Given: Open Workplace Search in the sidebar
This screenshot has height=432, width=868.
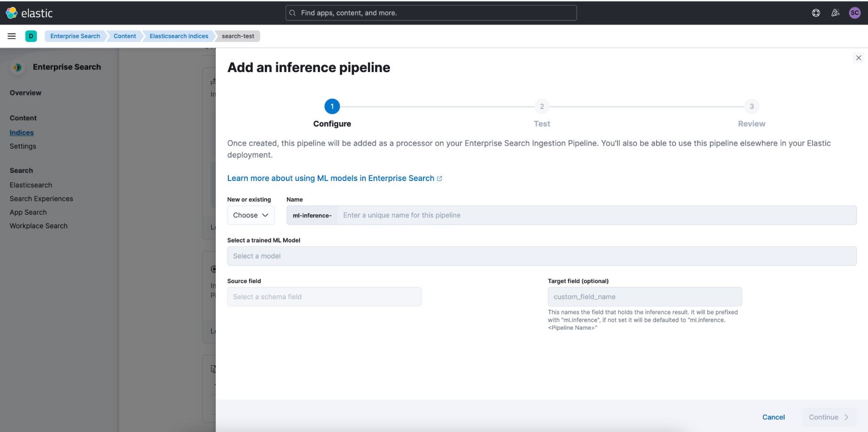Looking at the screenshot, I should 39,226.
